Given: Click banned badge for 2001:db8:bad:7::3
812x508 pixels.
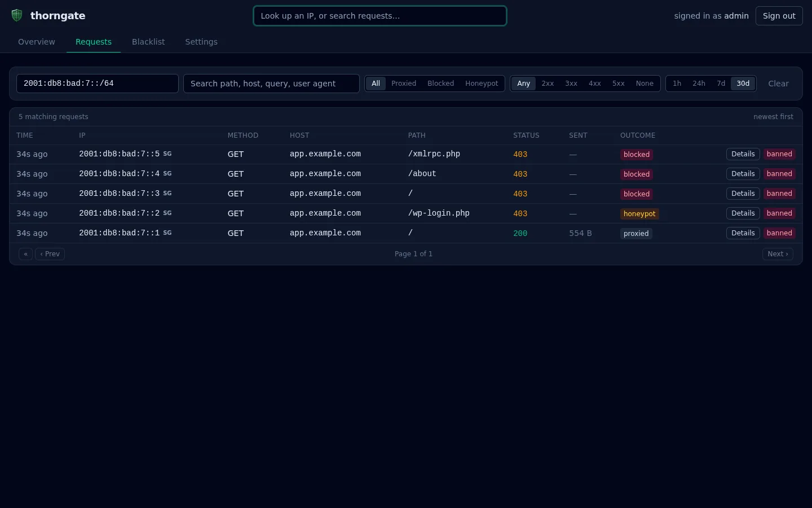Looking at the screenshot, I should click(779, 194).
